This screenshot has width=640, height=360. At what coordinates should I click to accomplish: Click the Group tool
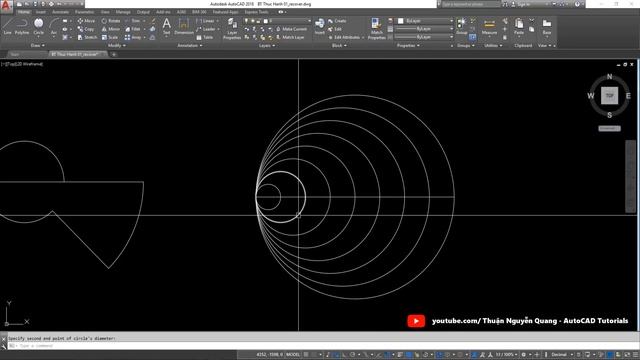(462, 27)
